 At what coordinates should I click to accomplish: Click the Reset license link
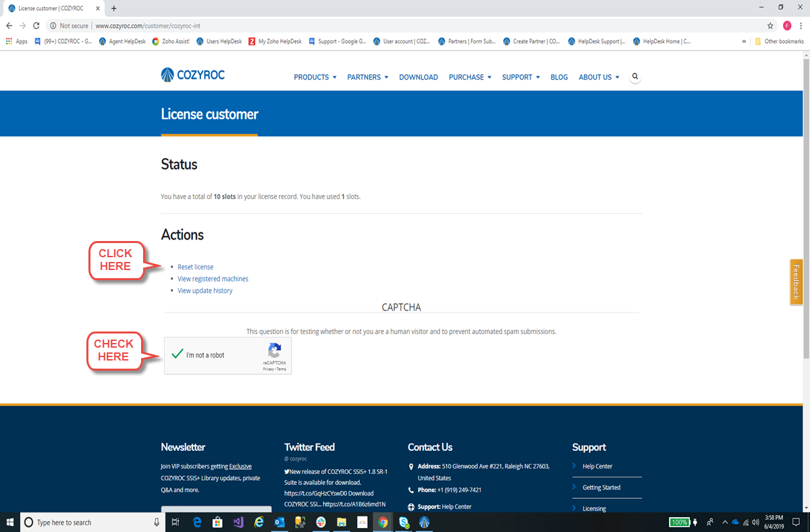pyautogui.click(x=196, y=267)
